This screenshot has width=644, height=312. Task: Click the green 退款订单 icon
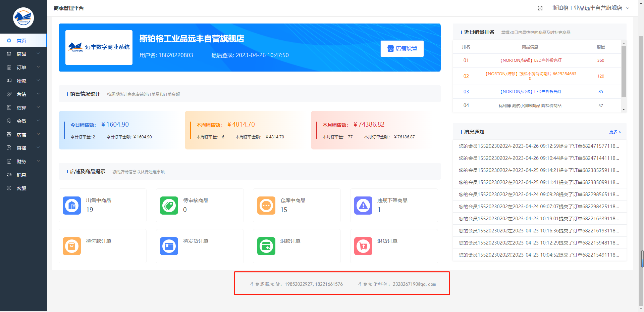pyautogui.click(x=266, y=246)
